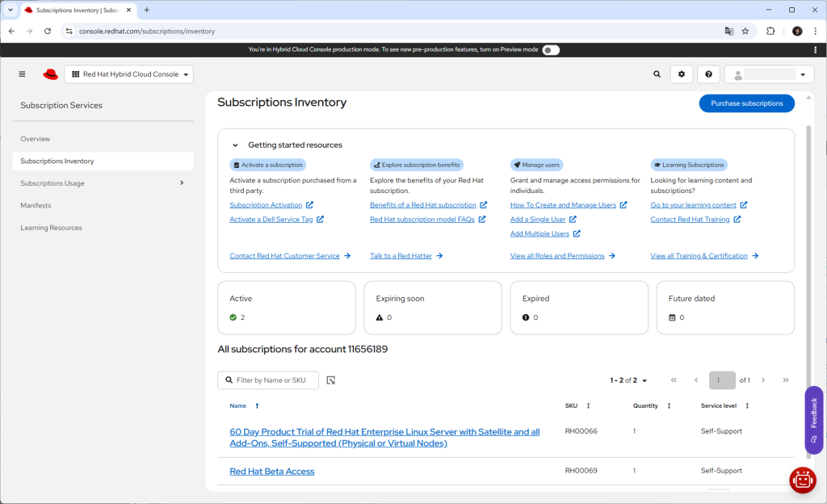Open Red Hat Hybrid Cloud Console dropdown

129,74
